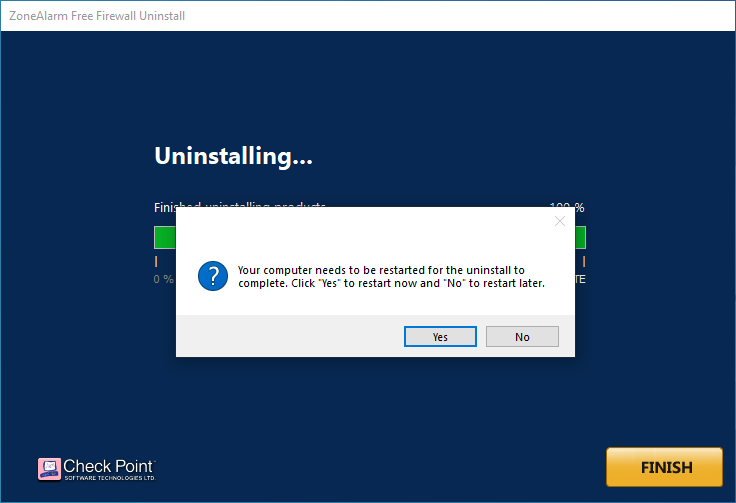
Task: Choose No to restart later
Action: (522, 336)
